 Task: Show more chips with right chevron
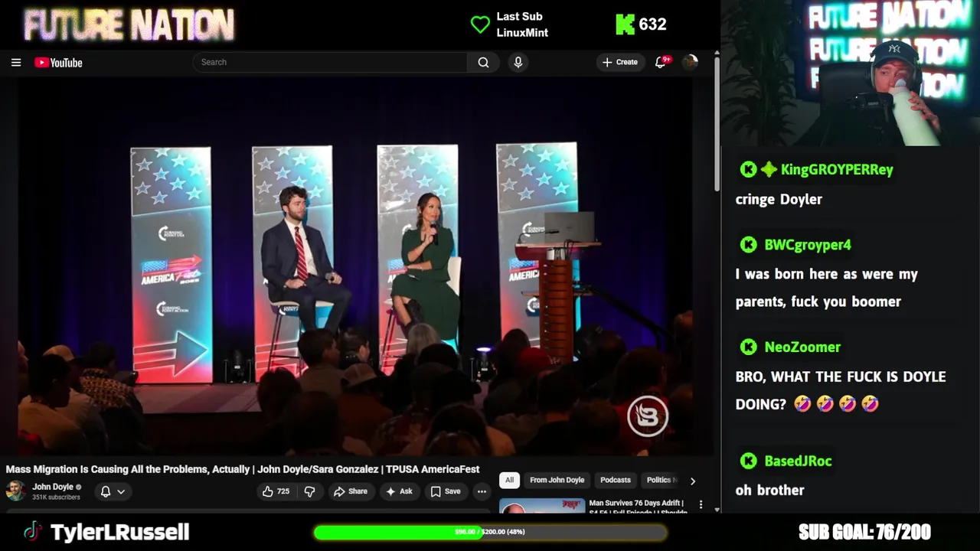tap(693, 481)
